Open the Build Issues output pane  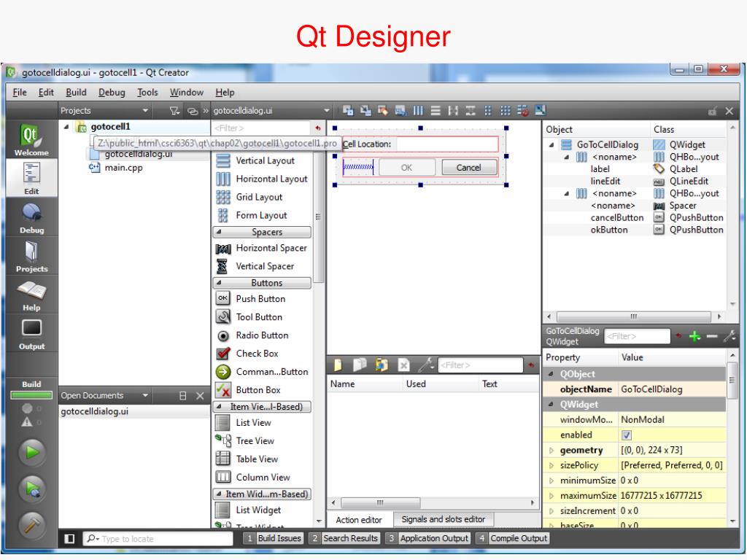coord(274,538)
